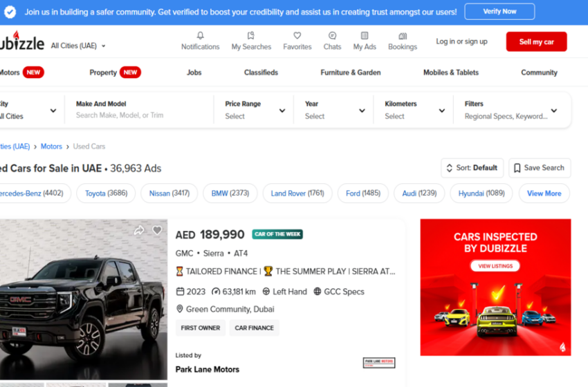Open Favorites heart icon in header

297,36
